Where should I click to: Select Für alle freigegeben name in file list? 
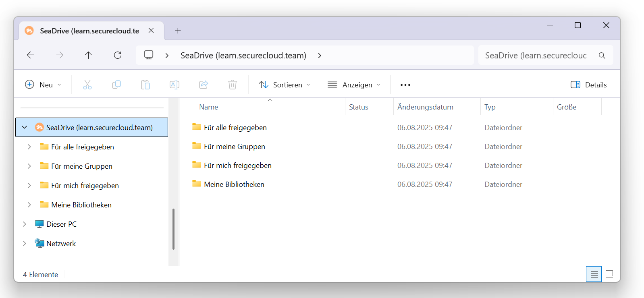[235, 128]
